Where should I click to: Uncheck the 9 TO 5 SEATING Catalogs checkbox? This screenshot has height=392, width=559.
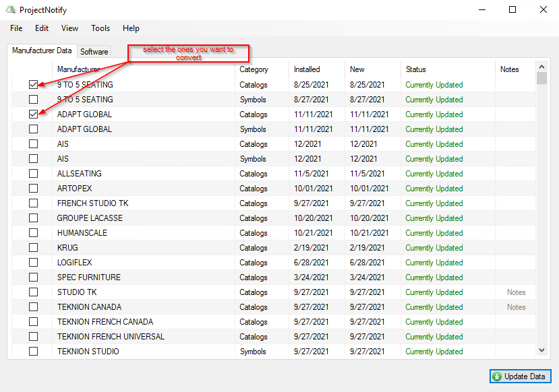pos(33,85)
